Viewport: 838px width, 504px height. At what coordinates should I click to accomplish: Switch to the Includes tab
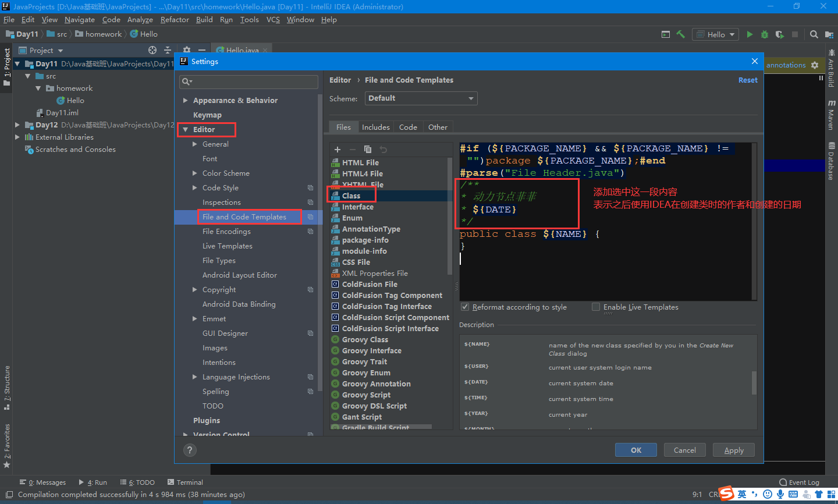[375, 127]
